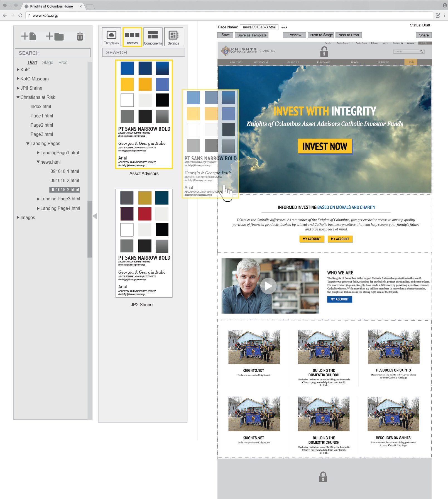Select 091618-3.html in file tree

[65, 190]
